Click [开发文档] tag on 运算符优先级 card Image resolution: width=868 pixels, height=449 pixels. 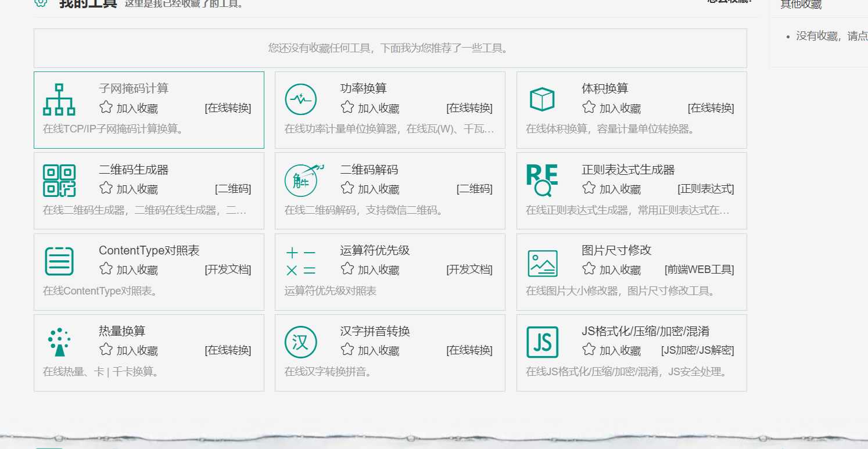469,270
